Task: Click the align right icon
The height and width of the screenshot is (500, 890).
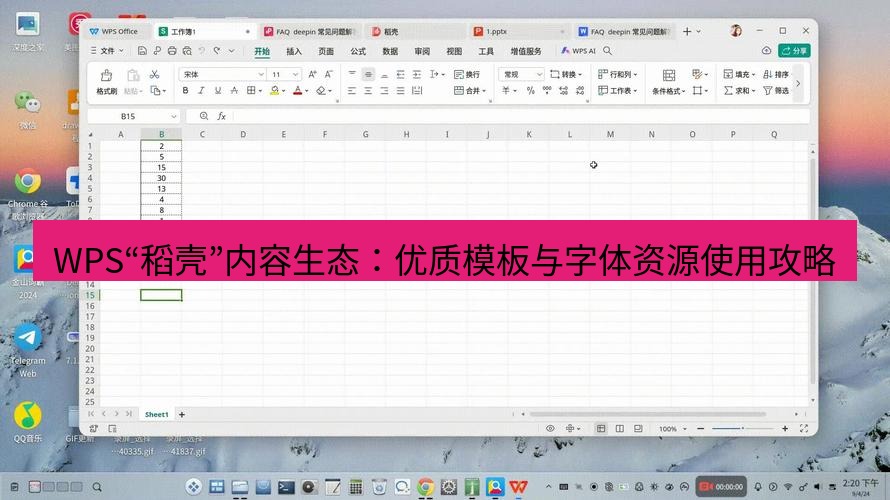Action: (x=384, y=91)
